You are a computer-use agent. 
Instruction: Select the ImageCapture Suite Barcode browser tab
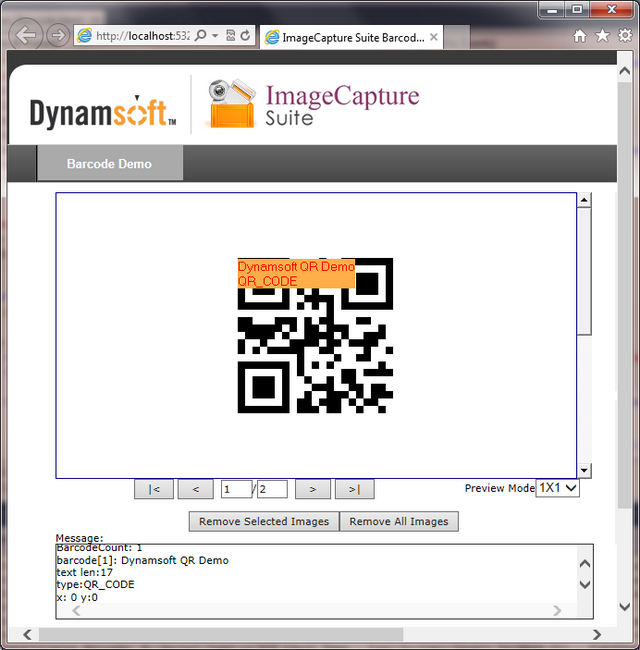(352, 37)
